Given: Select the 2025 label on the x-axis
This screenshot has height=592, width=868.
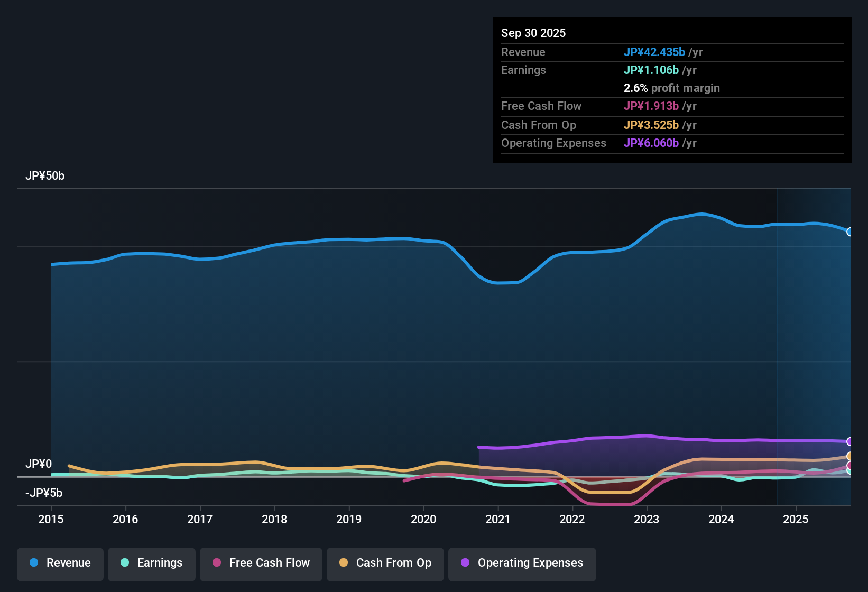Looking at the screenshot, I should pos(796,520).
